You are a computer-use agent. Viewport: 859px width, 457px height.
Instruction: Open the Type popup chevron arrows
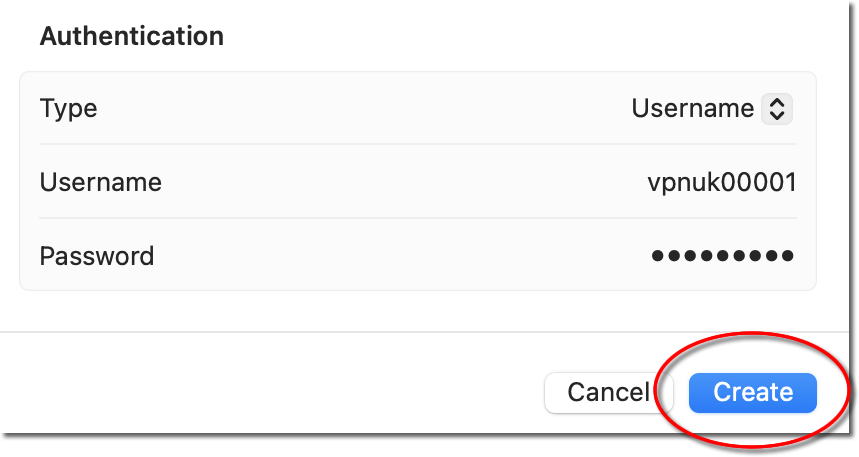pyautogui.click(x=777, y=108)
